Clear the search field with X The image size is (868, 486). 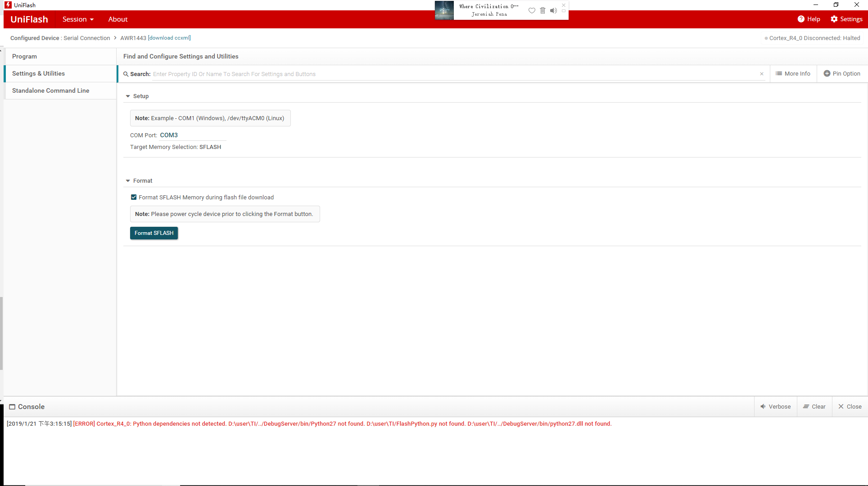click(762, 74)
